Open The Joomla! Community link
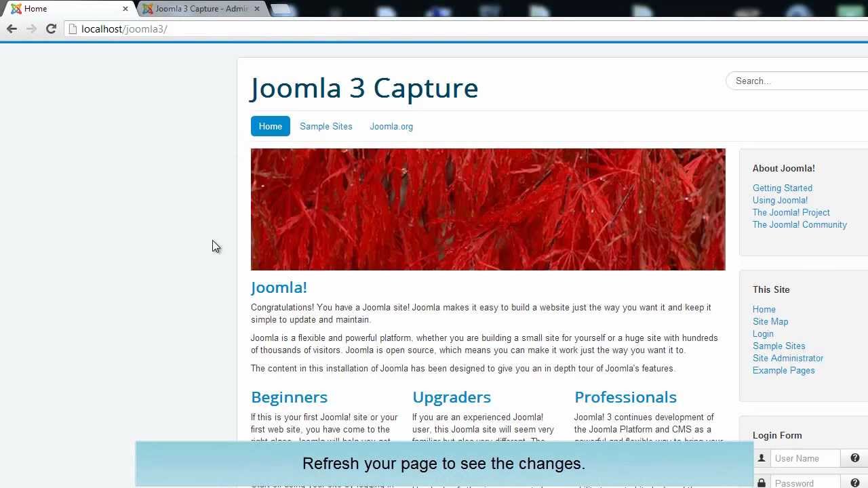Image resolution: width=868 pixels, height=488 pixels. click(x=800, y=224)
